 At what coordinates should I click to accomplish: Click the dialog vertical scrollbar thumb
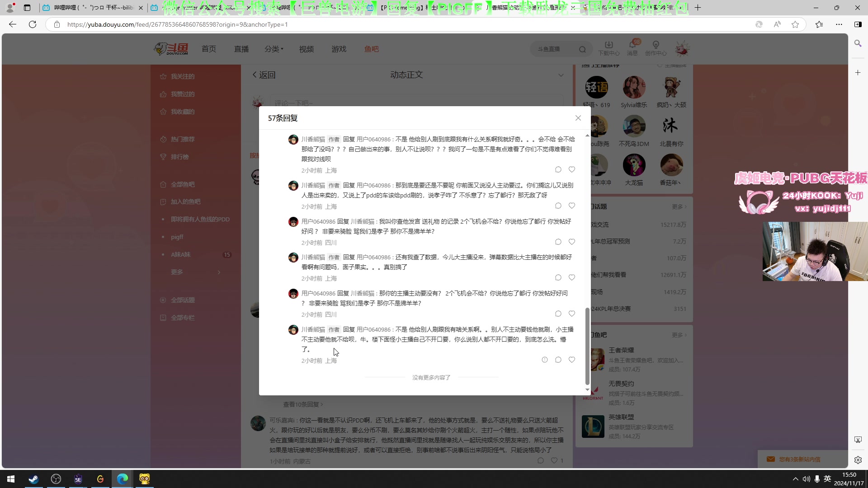pyautogui.click(x=587, y=346)
